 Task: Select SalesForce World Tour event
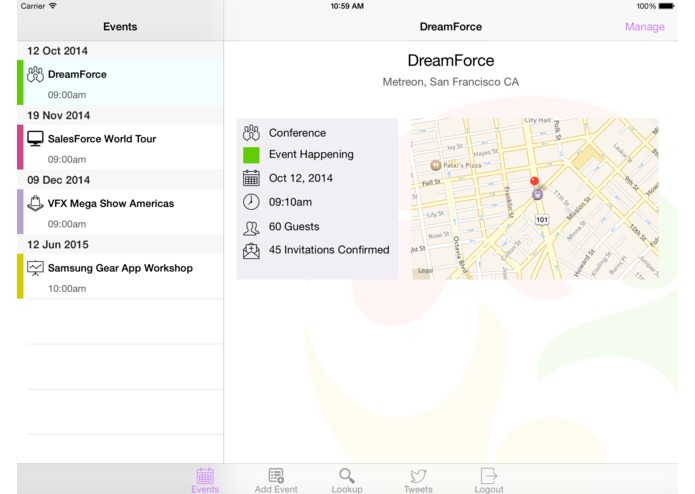(x=120, y=147)
